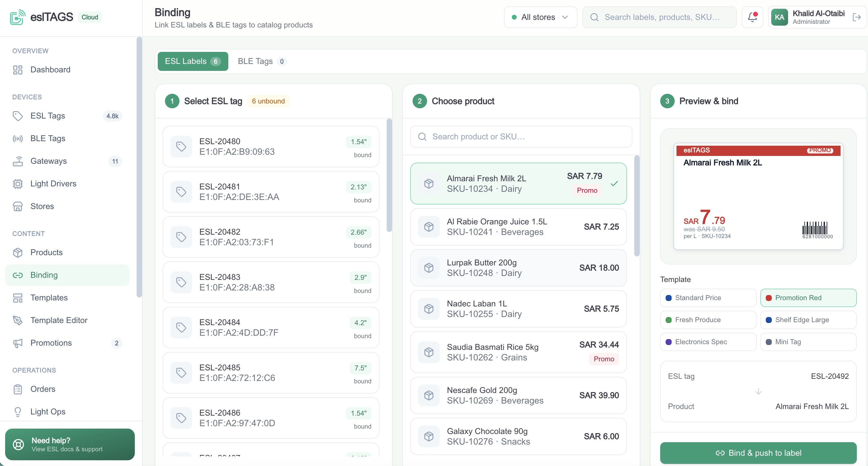Select the Shelf Edge Large template
This screenshot has width=868, height=466.
click(808, 320)
